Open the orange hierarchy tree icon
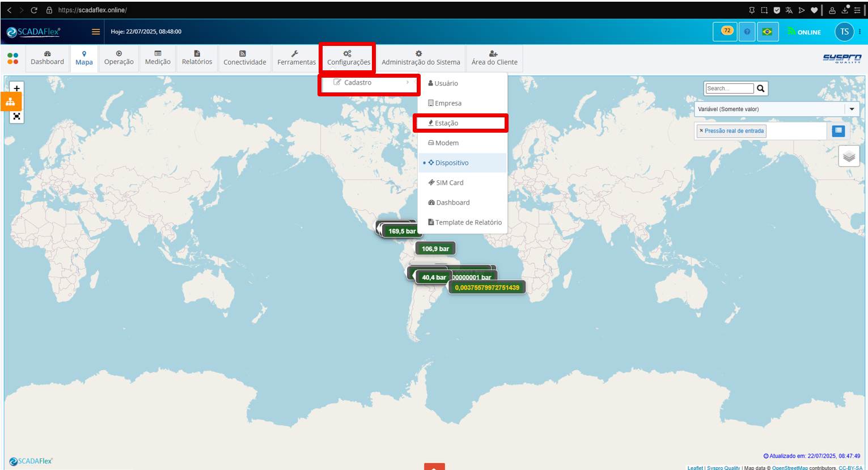868x470 pixels. pos(10,102)
